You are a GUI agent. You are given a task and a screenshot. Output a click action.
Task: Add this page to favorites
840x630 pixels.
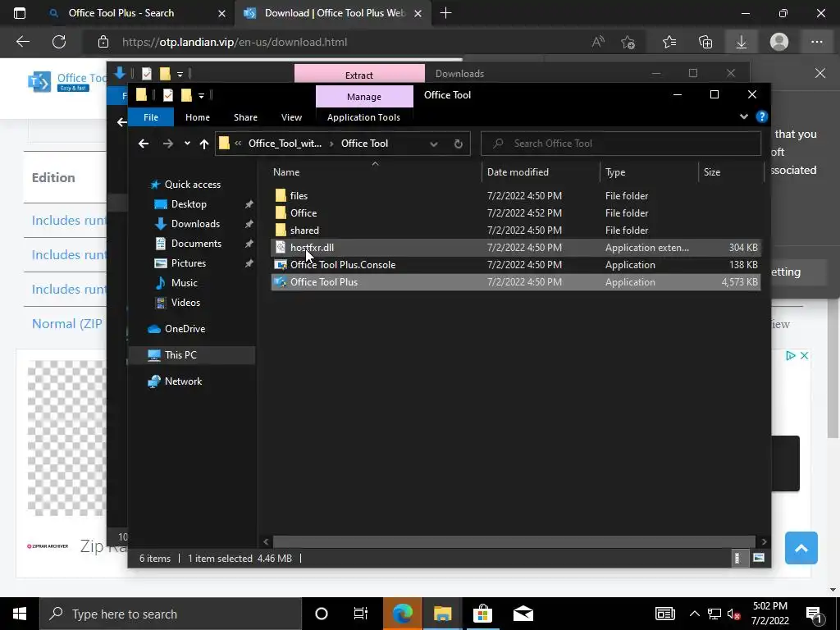pos(628,42)
